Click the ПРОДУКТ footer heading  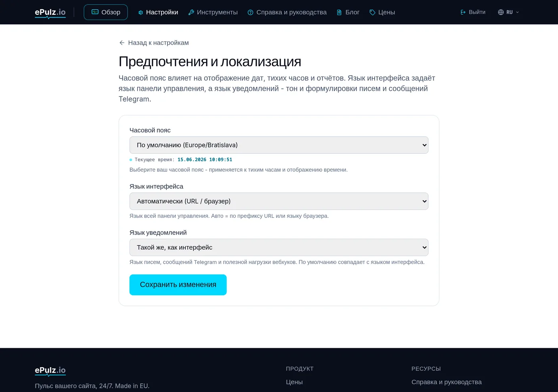tap(300, 369)
